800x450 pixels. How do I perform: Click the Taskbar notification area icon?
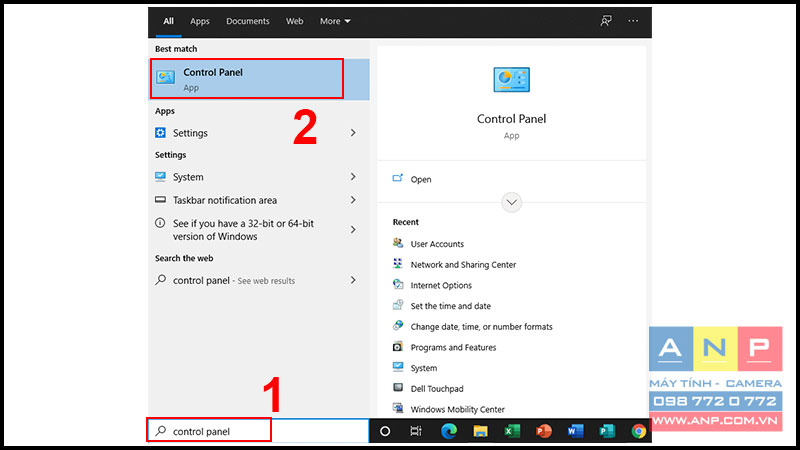[160, 199]
